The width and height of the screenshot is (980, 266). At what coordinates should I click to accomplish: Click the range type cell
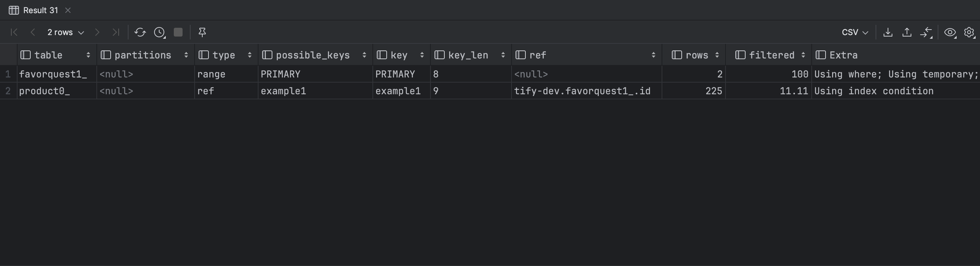(x=226, y=74)
